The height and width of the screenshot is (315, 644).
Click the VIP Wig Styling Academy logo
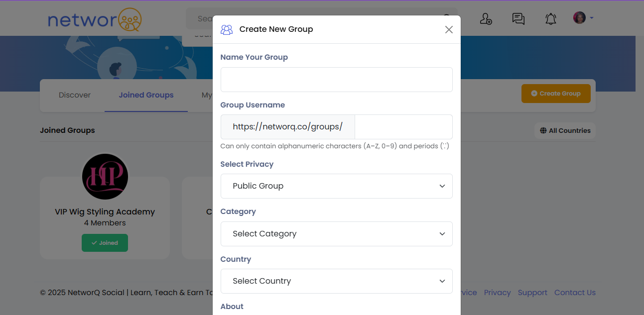click(105, 177)
